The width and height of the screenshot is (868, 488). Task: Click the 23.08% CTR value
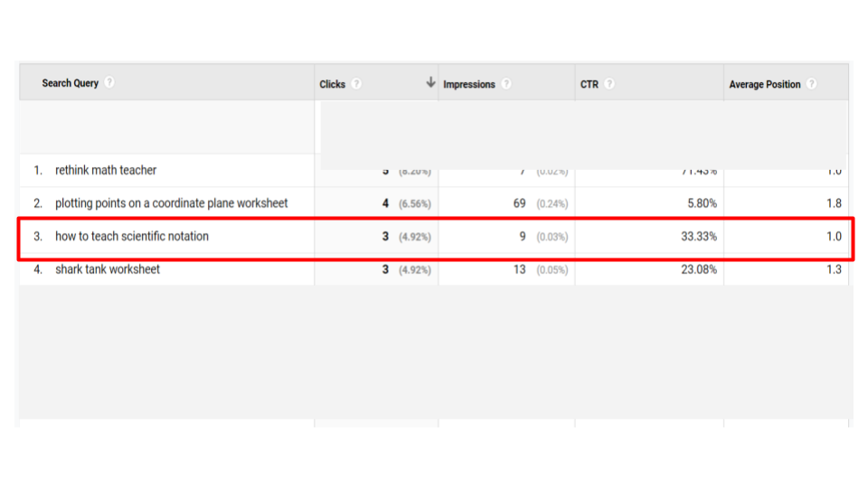(x=698, y=269)
